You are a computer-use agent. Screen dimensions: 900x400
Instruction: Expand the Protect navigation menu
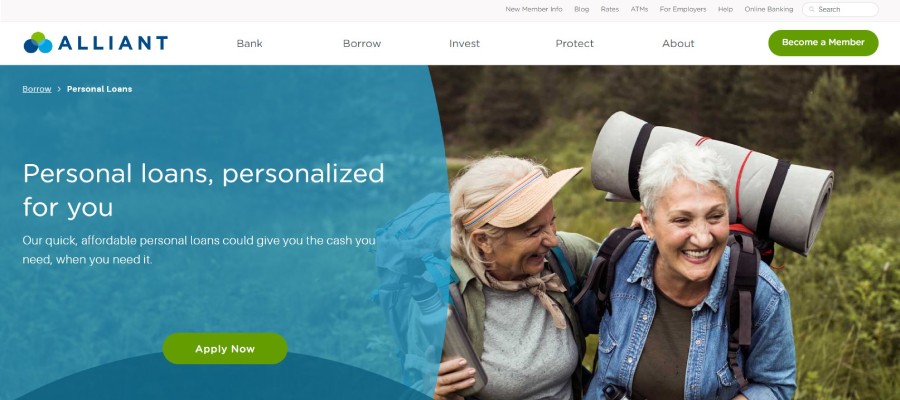575,44
